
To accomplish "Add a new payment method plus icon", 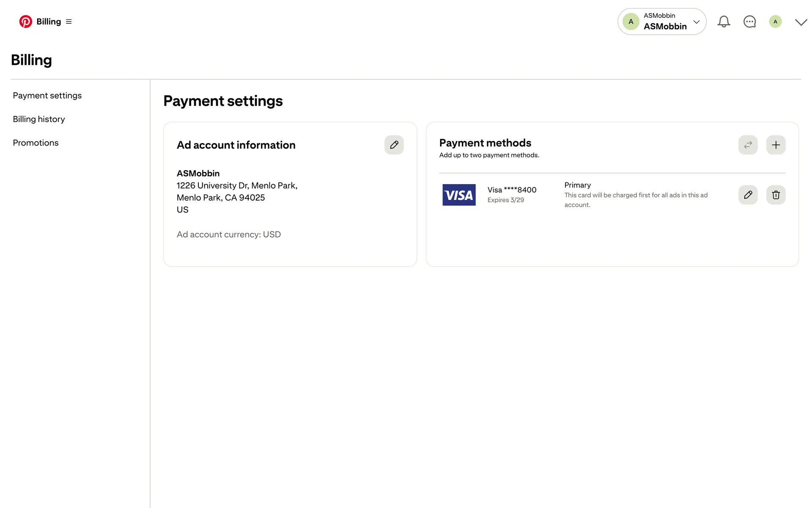I will tap(776, 145).
